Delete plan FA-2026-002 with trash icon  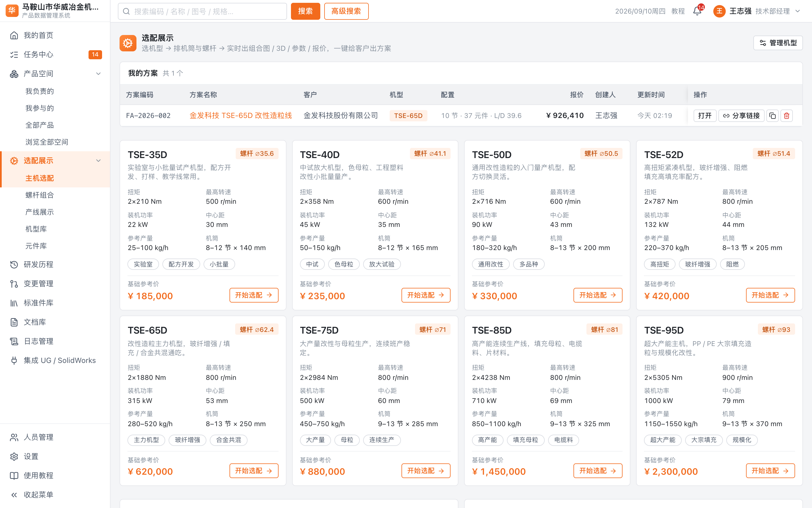point(787,116)
